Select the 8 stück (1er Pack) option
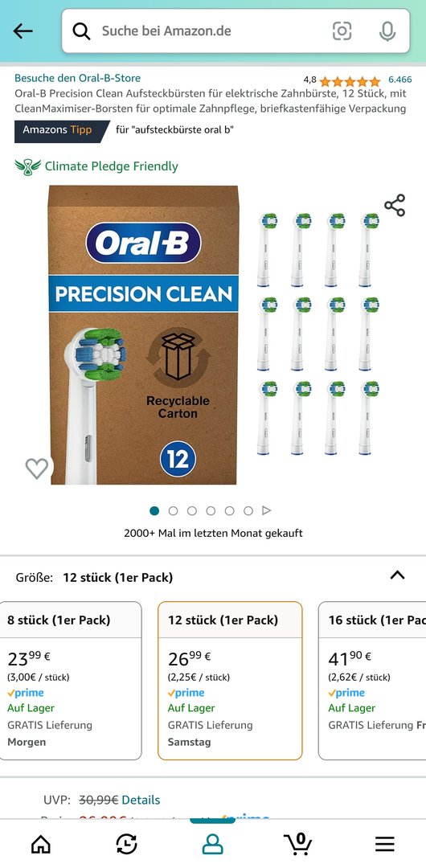Viewport: 426px width, 868px height. click(x=71, y=681)
